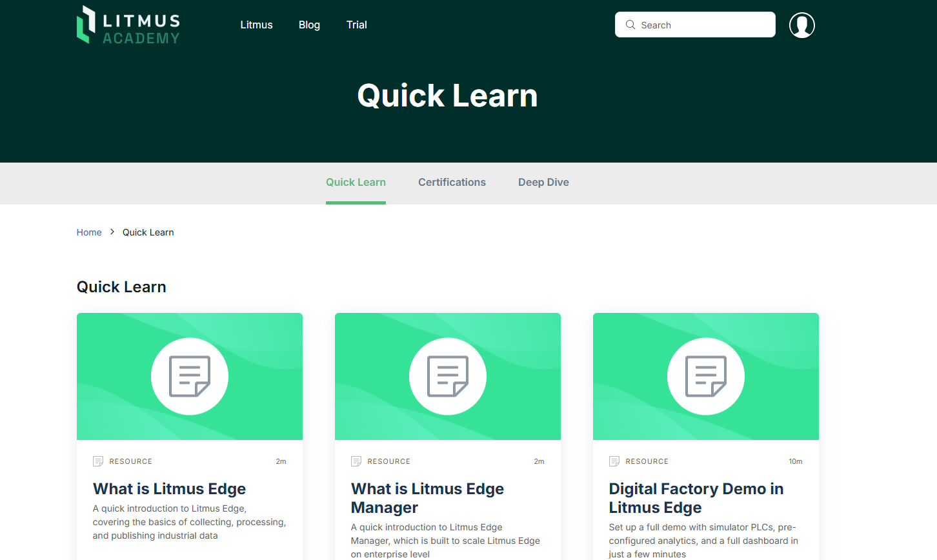
Task: Click the document icon on the Litmus Edge Manager card
Action: [x=447, y=376]
